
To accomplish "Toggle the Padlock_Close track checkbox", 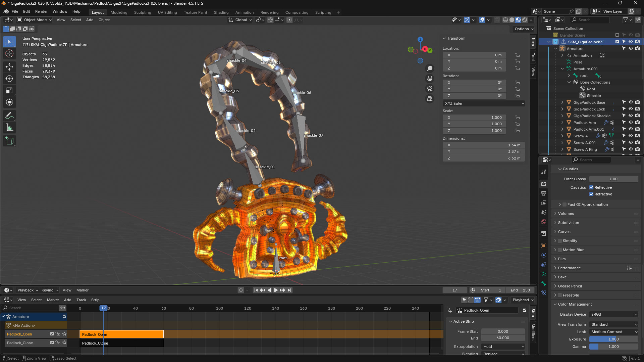I will click(52, 343).
